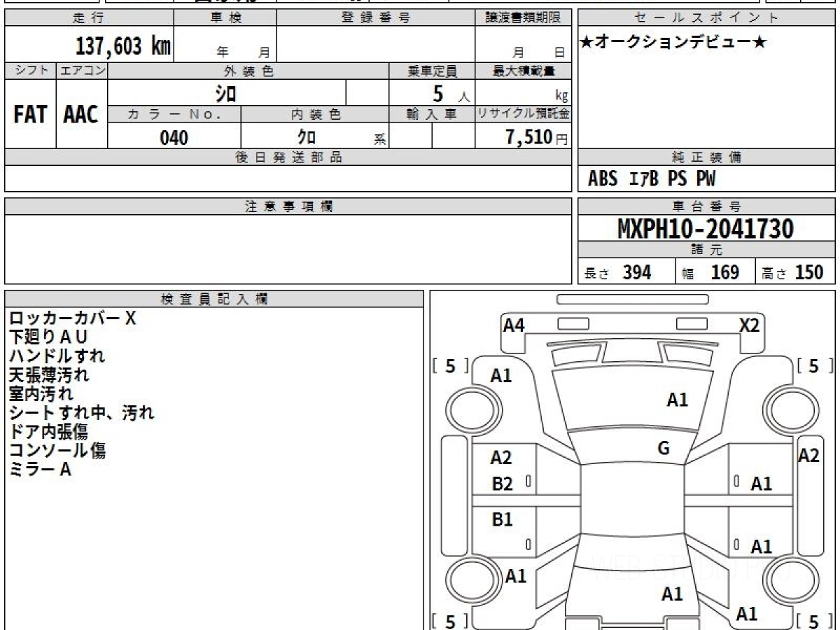Select the 車台番号 header

tap(706, 206)
